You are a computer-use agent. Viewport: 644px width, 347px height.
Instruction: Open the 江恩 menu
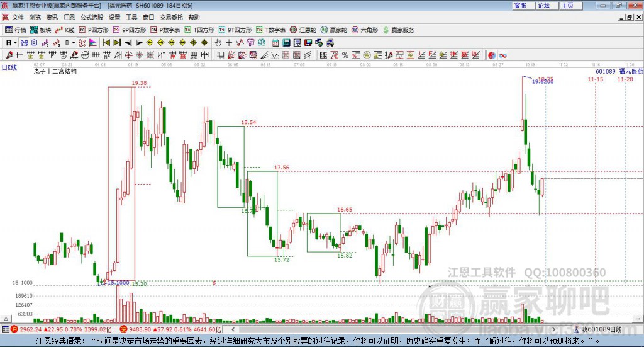[x=69, y=17]
